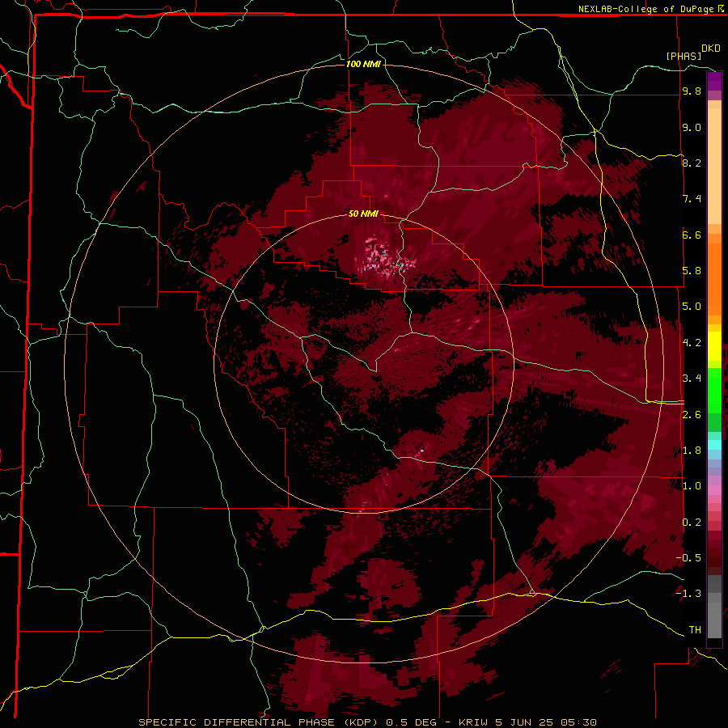Pick the large peach segment of color scale
The image size is (728, 728).
pyautogui.click(x=714, y=166)
